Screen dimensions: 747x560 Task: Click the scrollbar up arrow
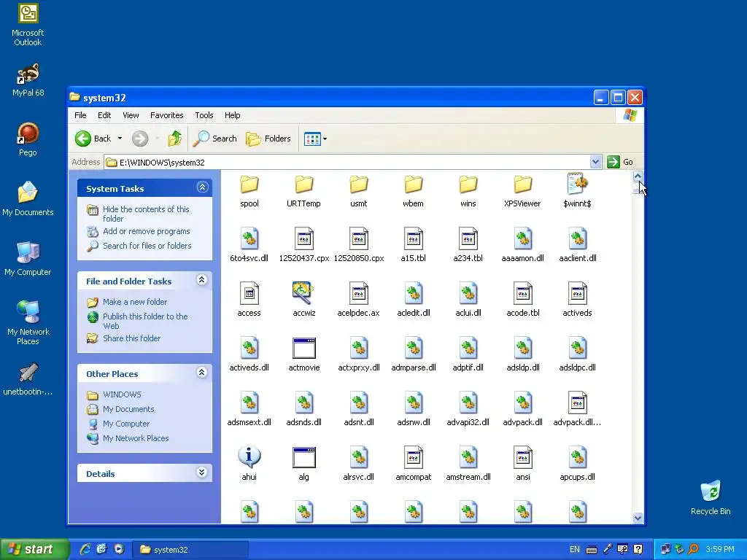tap(638, 176)
